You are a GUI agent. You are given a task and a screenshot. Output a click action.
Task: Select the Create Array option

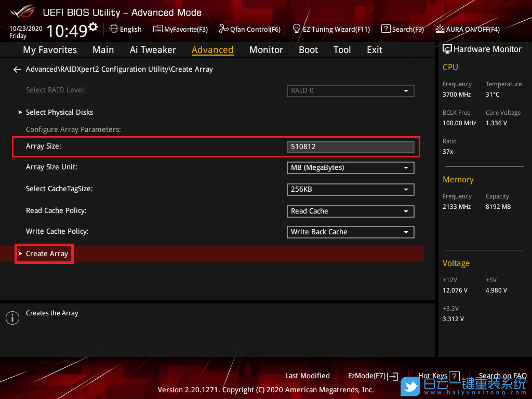[47, 254]
